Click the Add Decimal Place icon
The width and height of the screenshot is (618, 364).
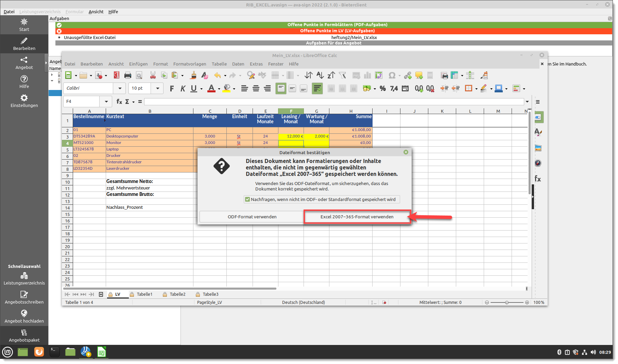[x=419, y=88]
